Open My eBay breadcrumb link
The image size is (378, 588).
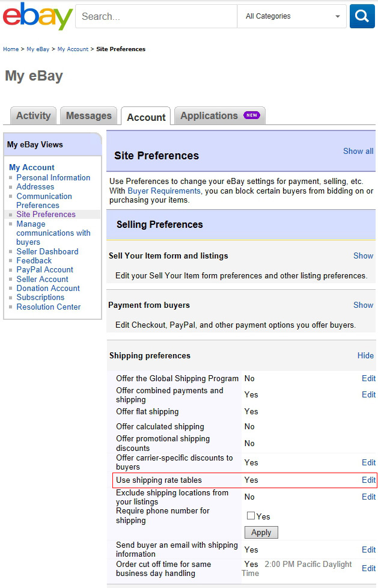coord(38,49)
